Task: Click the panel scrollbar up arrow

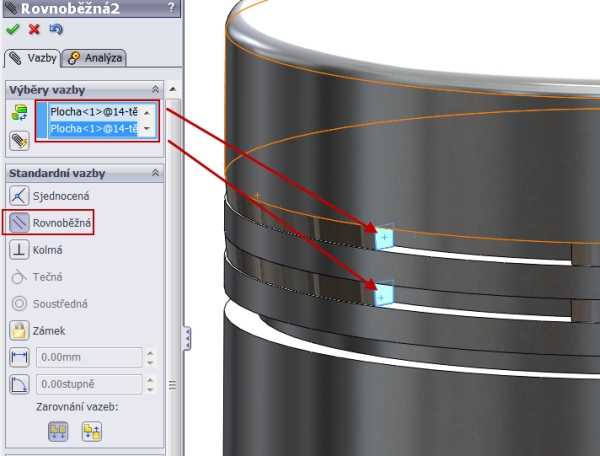Action: coord(173,90)
